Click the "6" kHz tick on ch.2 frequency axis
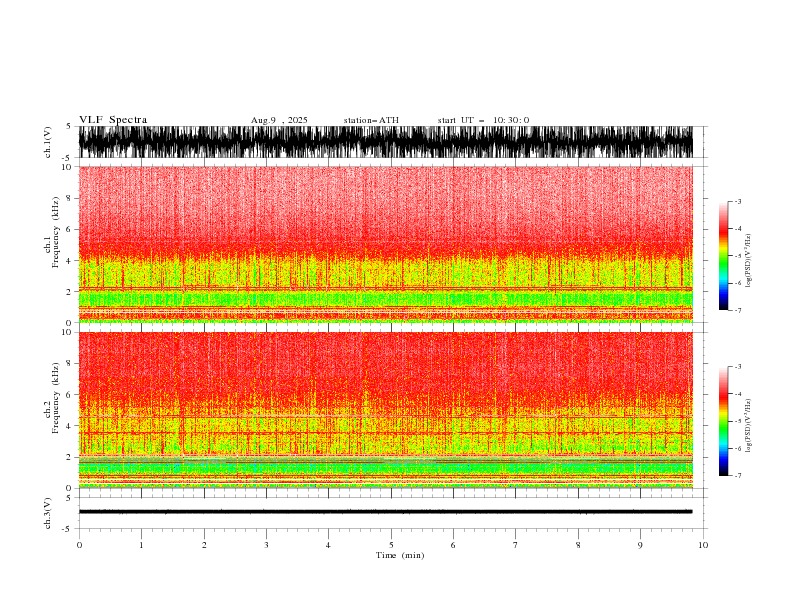Screen dimensions: 792x612 click(70, 394)
